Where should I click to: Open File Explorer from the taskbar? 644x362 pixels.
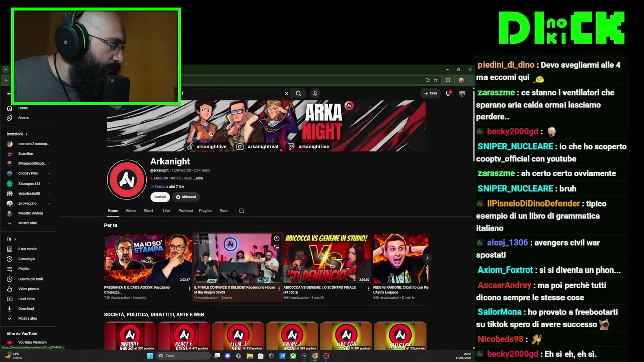tap(250, 356)
